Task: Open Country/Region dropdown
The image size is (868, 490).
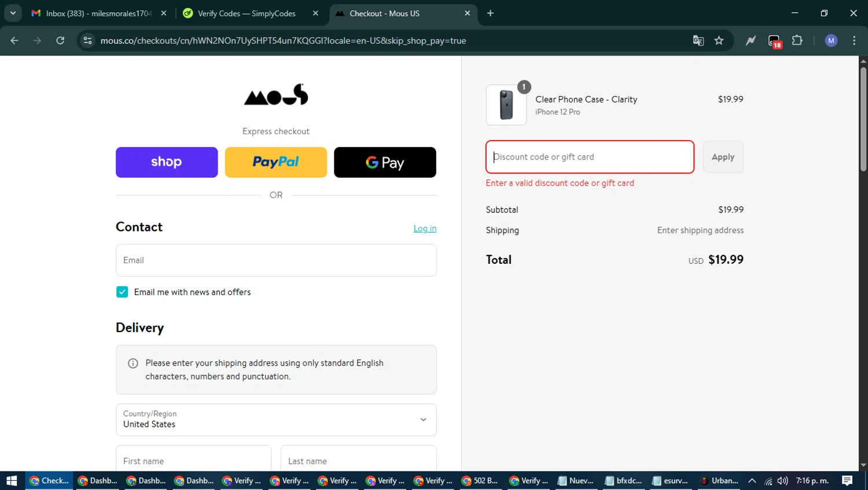Action: [276, 420]
